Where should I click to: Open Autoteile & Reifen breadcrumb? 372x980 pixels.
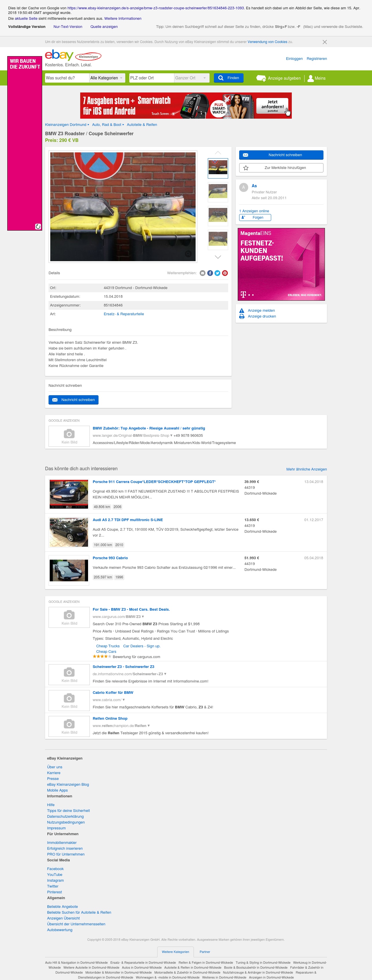(142, 125)
